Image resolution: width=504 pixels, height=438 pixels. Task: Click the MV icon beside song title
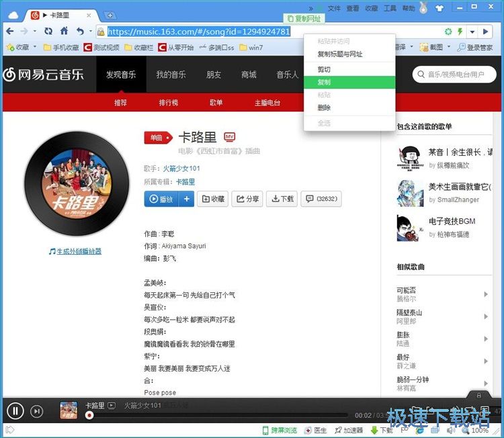tap(229, 137)
